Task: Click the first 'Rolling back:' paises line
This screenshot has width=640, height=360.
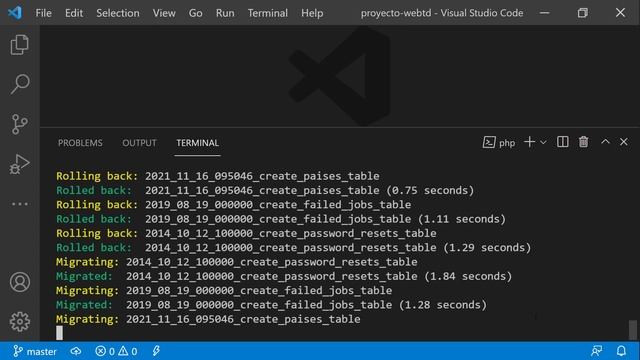Action: (218, 176)
